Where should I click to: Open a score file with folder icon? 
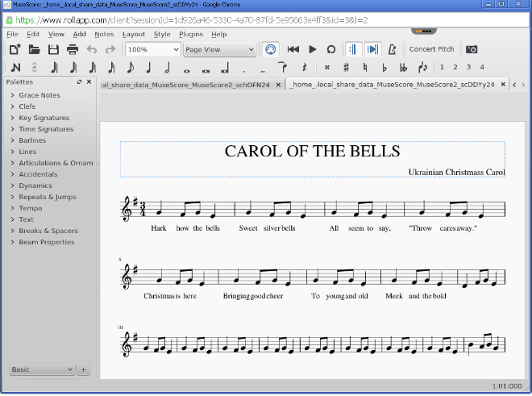click(35, 49)
